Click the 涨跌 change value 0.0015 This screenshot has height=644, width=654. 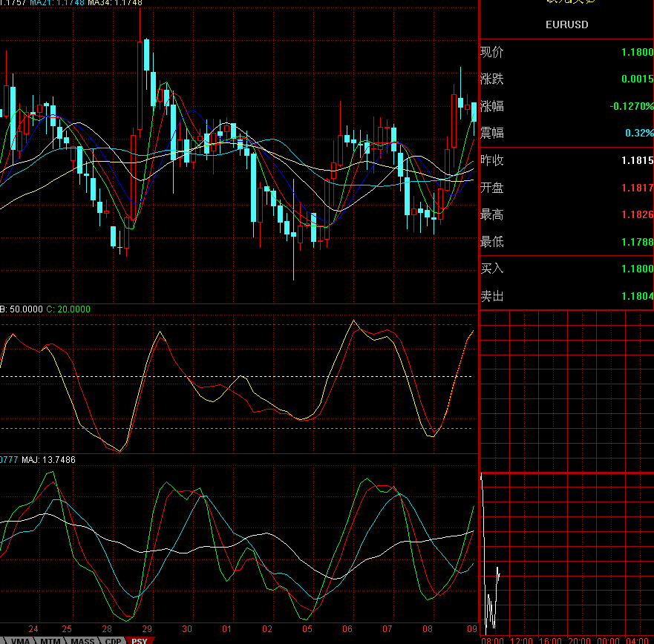(x=637, y=79)
